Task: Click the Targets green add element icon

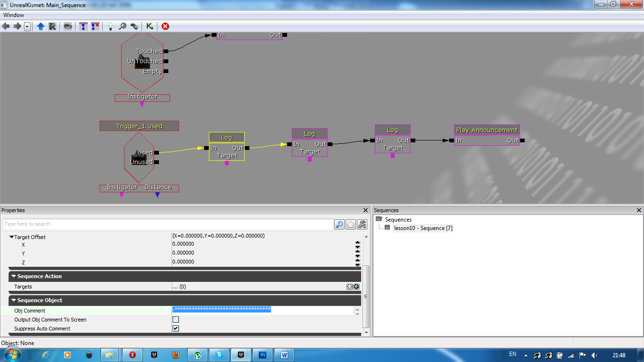Action: click(356, 287)
